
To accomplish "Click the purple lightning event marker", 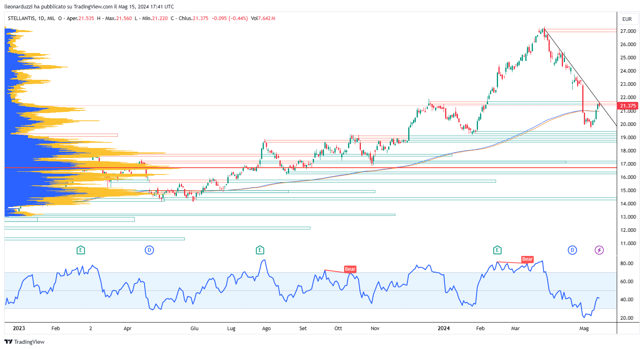I will tap(599, 250).
